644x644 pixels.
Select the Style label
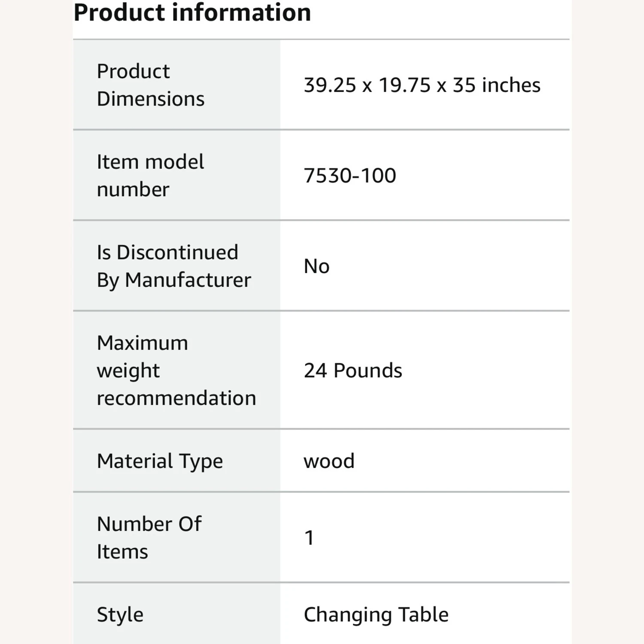click(x=120, y=614)
